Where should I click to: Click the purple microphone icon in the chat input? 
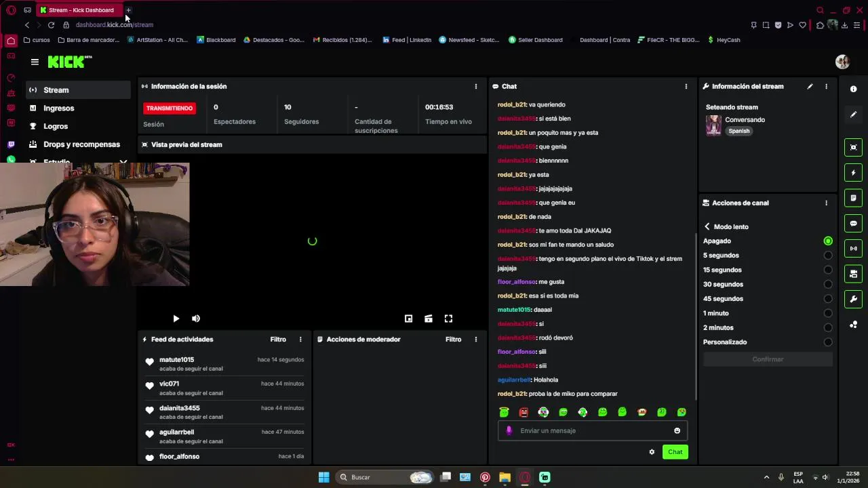pyautogui.click(x=509, y=430)
